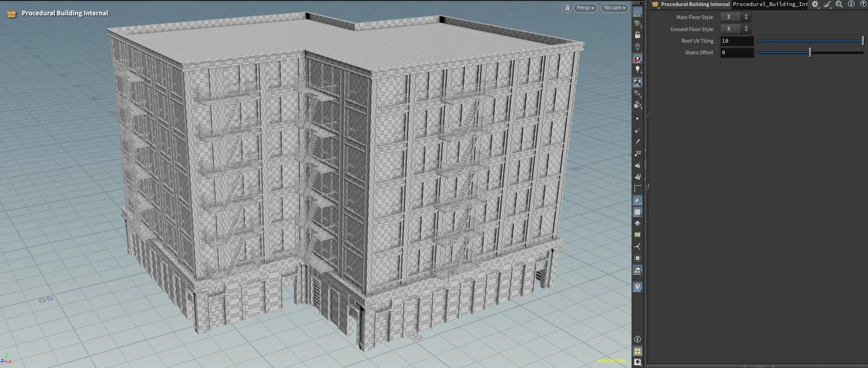Click the Procedural_Building_Int node name field
868x368 pixels.
pos(770,4)
